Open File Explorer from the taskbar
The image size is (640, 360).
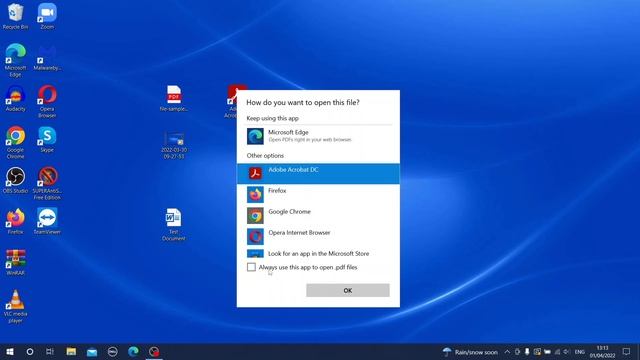71,351
